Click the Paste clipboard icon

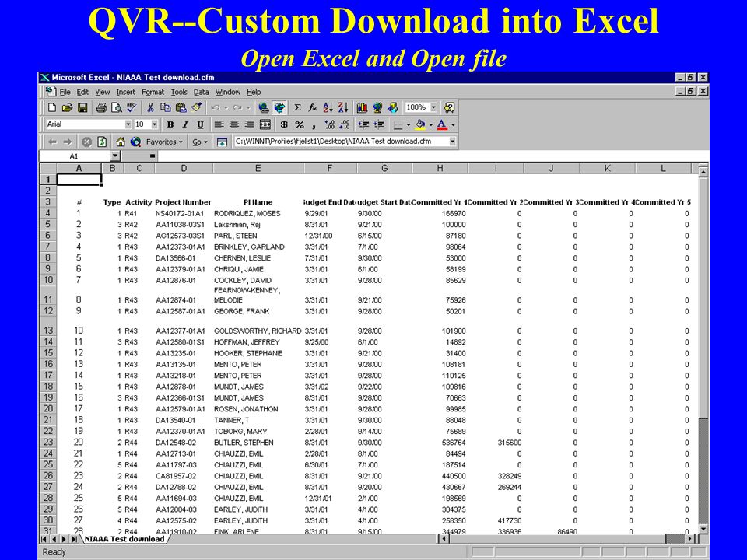181,107
